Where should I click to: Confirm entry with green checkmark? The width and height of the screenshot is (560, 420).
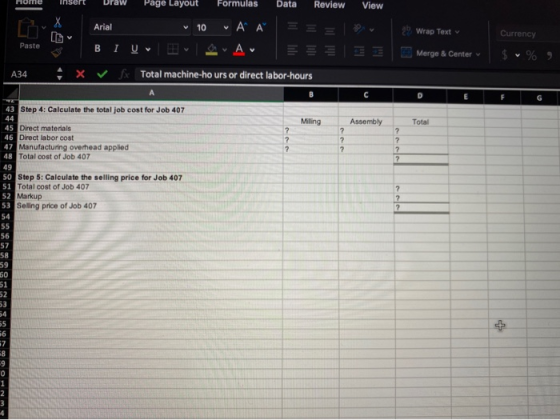(102, 74)
